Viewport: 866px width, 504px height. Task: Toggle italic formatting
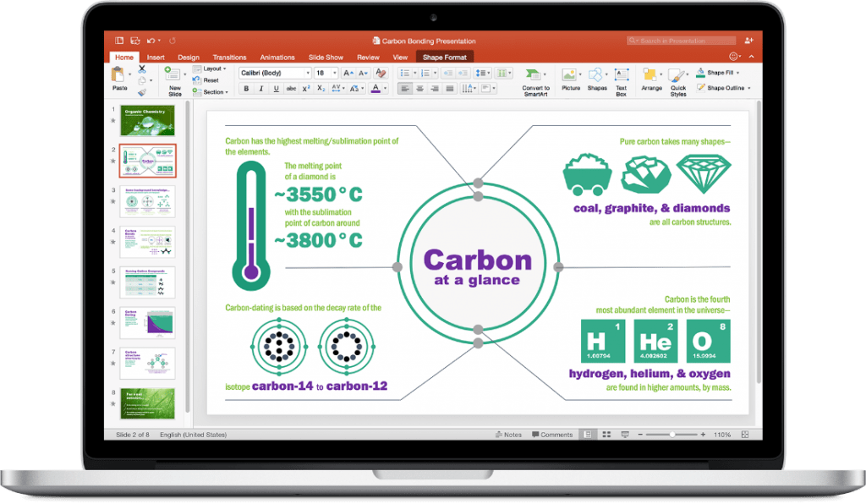(260, 88)
